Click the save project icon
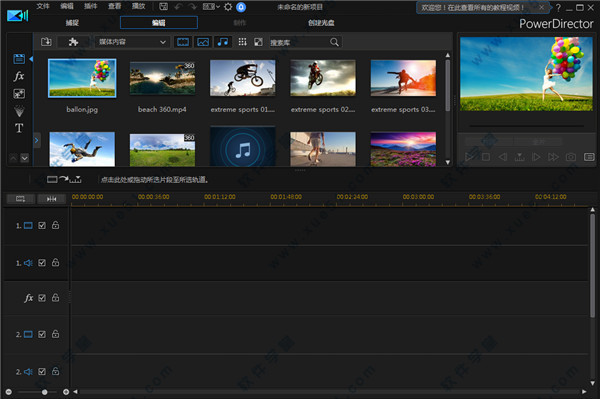Screen dimensions: 600x399 coord(163,7)
